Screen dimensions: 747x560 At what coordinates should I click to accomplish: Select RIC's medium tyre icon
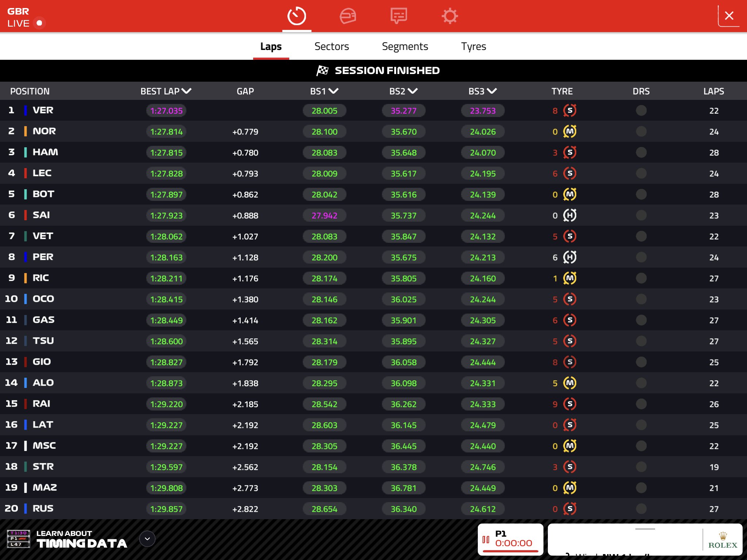pyautogui.click(x=570, y=278)
